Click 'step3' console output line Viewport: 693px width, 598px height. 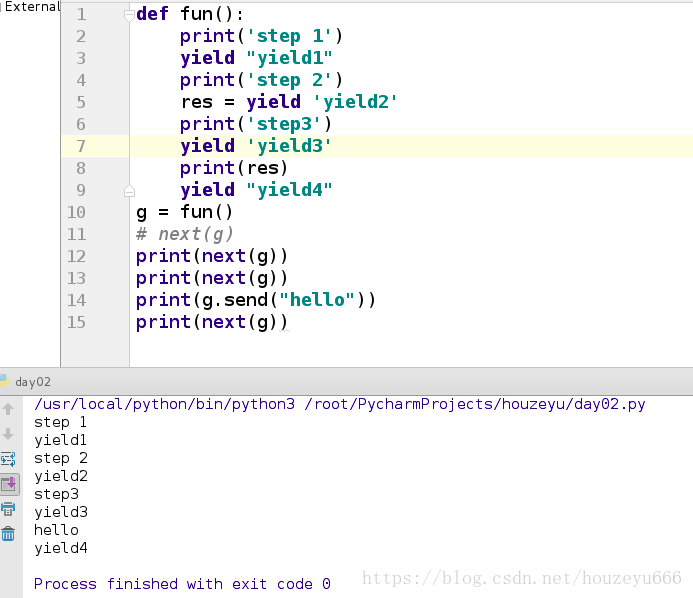coord(56,494)
